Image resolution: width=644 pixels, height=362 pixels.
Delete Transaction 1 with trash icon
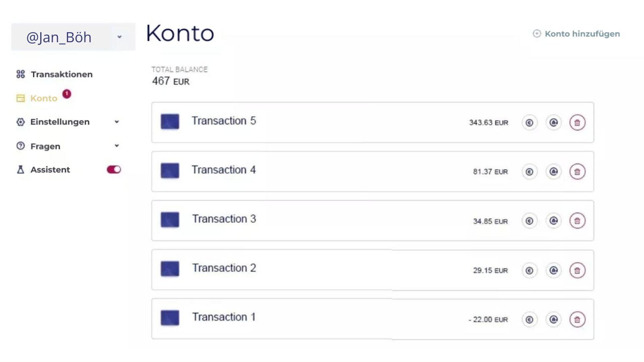click(x=577, y=320)
